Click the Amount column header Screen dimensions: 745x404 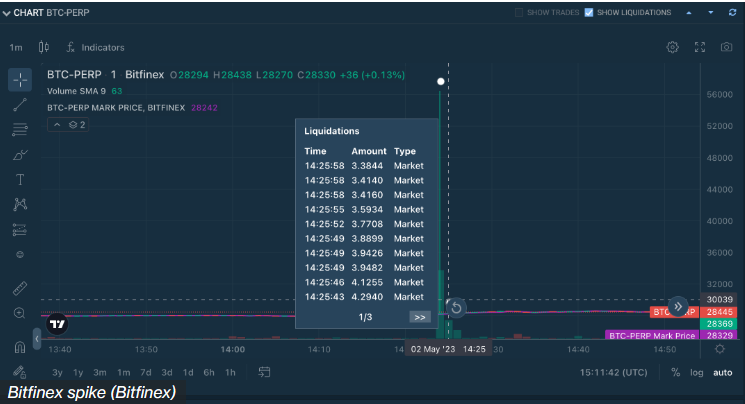click(369, 151)
